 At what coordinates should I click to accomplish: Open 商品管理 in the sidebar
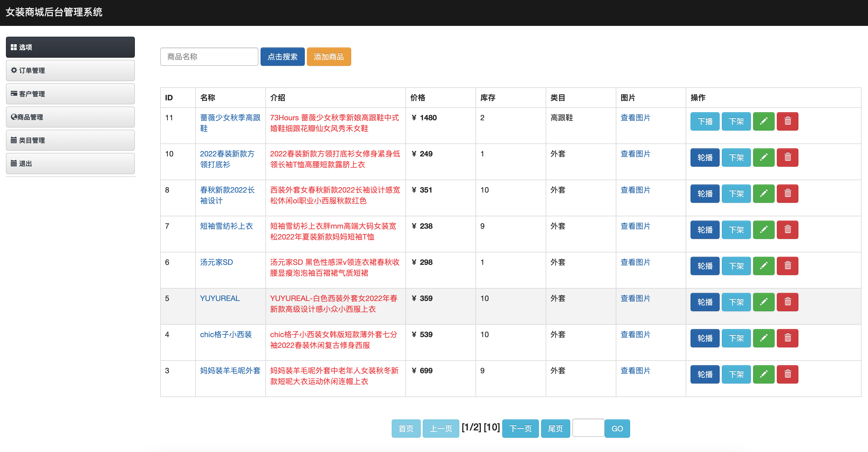[x=70, y=117]
